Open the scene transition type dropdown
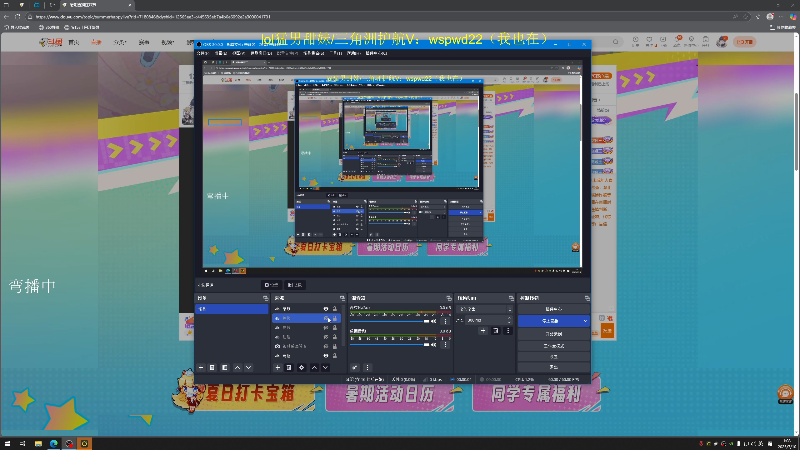The image size is (800, 450). tap(485, 309)
